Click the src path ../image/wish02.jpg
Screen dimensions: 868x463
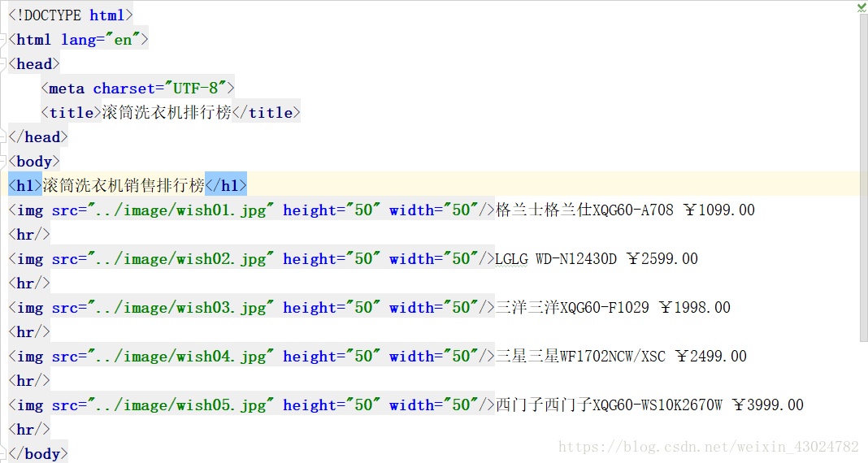pyautogui.click(x=180, y=259)
